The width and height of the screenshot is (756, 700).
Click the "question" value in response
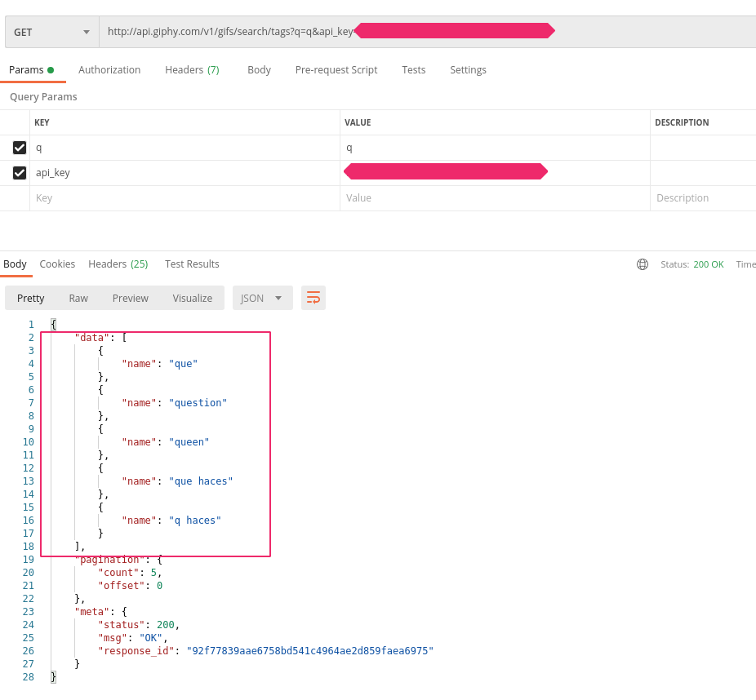tap(198, 403)
